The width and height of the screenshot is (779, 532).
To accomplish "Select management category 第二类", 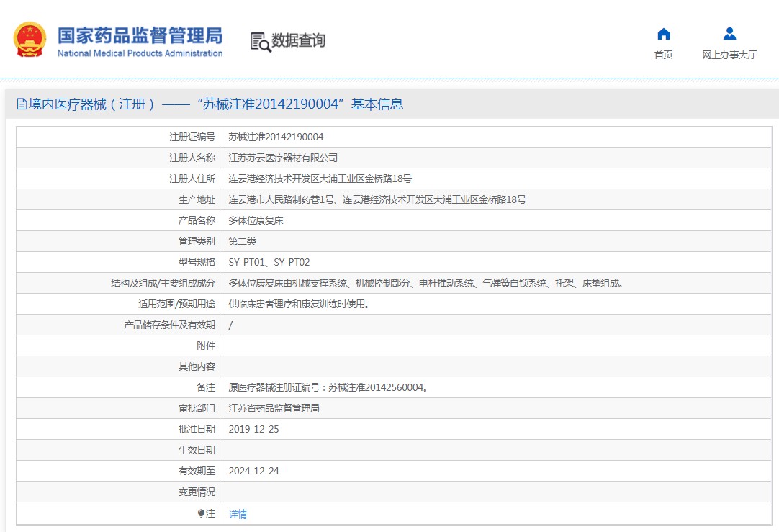I will point(242,241).
